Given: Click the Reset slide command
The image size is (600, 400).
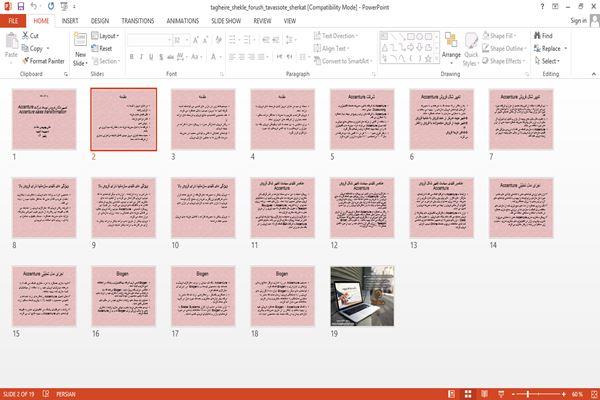Looking at the screenshot, I should [102, 48].
